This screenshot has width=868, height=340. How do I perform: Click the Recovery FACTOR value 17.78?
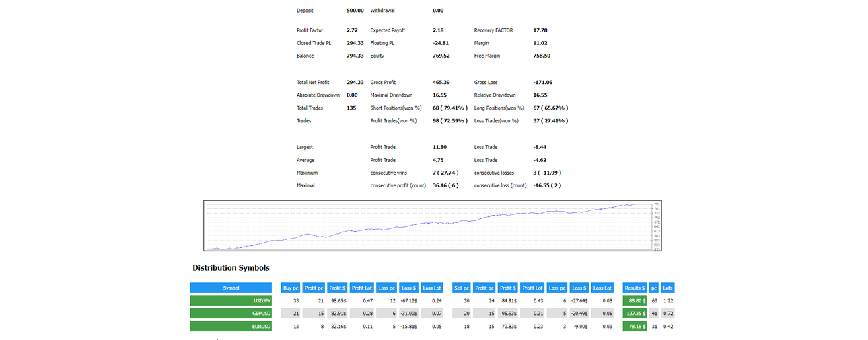[x=540, y=30]
